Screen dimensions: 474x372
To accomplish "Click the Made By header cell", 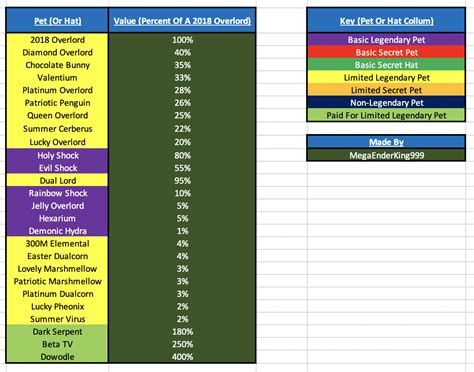I will tap(386, 142).
